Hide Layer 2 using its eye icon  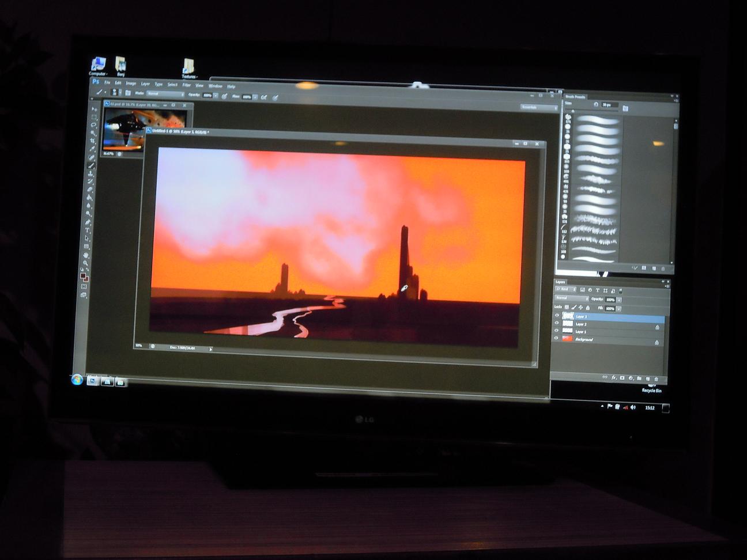(x=557, y=324)
